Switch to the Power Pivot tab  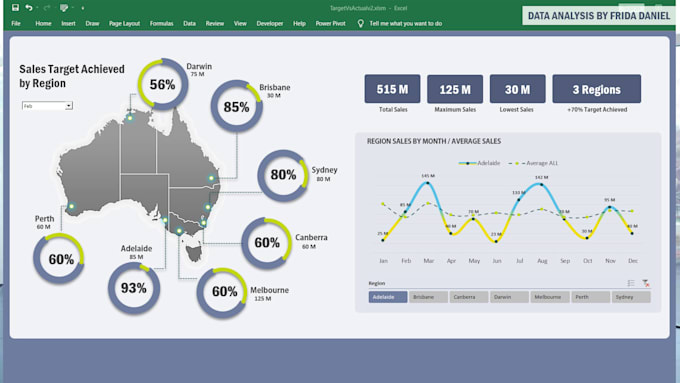coord(330,23)
